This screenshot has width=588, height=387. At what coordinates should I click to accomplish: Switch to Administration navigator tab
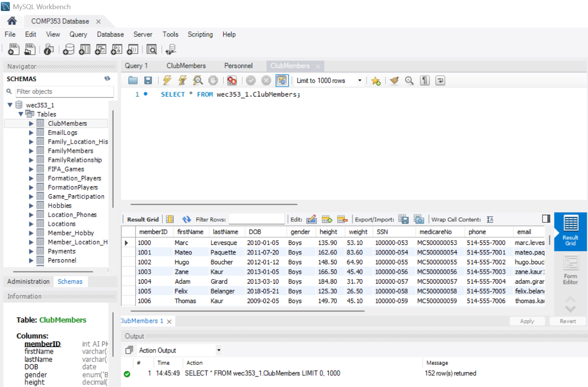tap(29, 281)
